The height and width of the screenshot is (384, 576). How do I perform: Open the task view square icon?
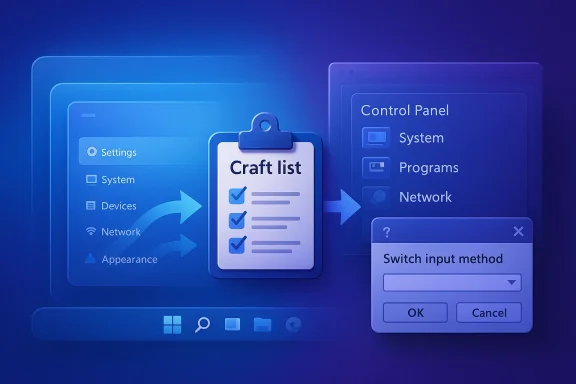pos(232,324)
